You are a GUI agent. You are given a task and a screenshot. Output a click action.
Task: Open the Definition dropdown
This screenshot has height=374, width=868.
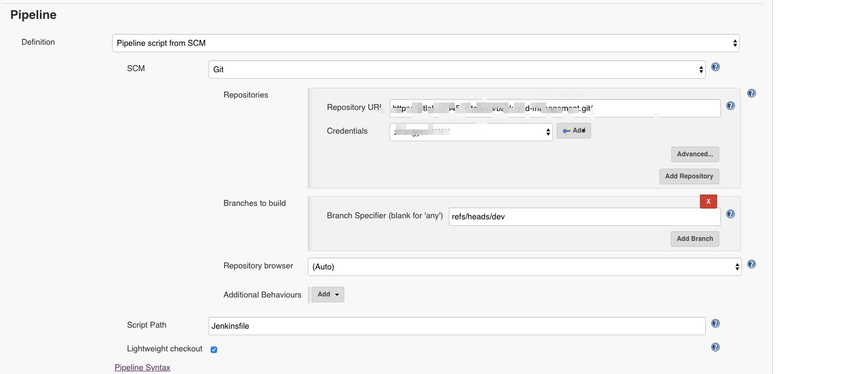tap(426, 43)
